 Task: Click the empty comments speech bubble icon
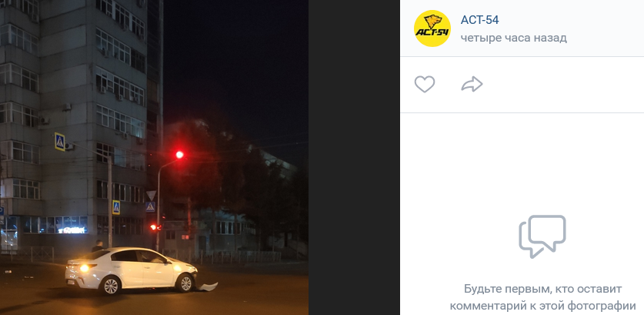(x=542, y=236)
